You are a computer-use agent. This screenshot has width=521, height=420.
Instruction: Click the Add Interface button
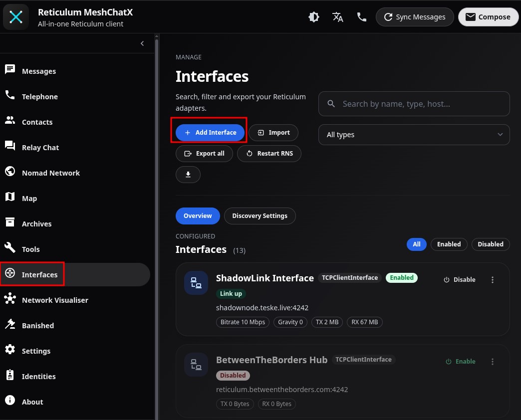tap(210, 133)
